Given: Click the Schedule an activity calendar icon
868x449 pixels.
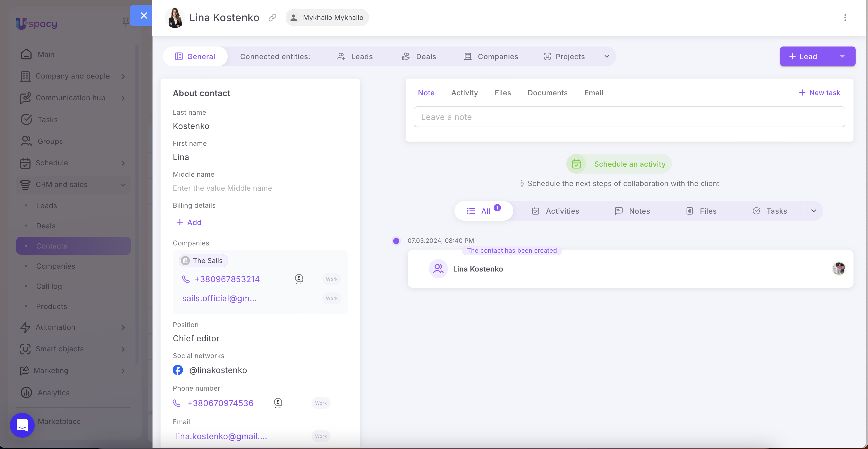Looking at the screenshot, I should point(576,164).
